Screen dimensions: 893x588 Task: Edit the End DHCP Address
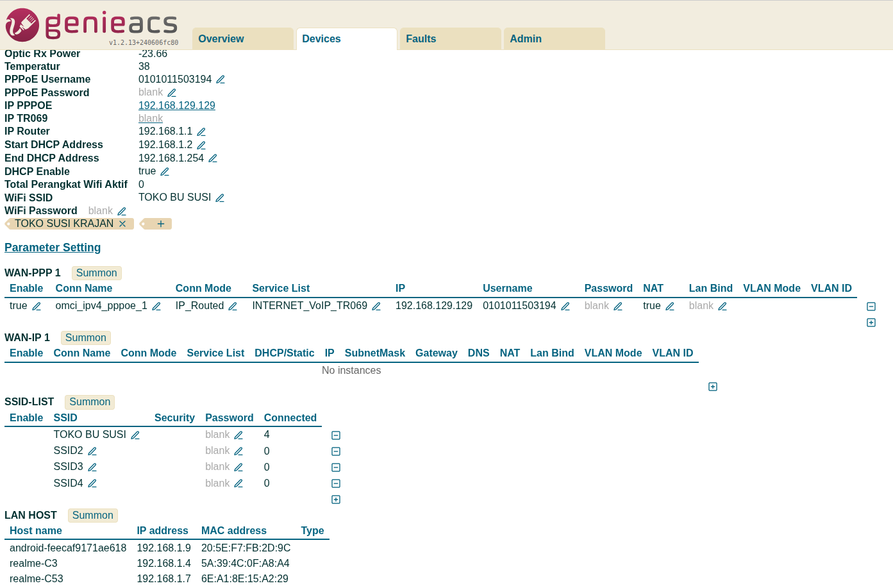coord(212,158)
